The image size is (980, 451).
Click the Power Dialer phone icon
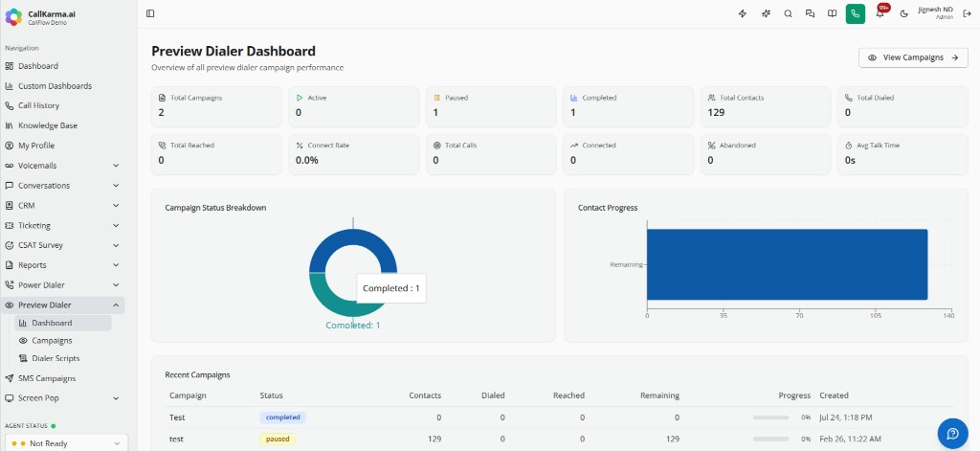tap(9, 285)
